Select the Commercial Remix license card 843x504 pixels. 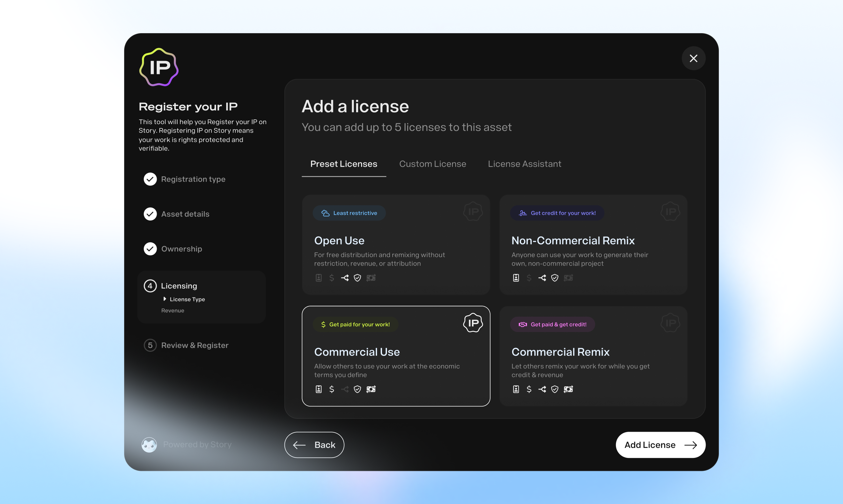[x=593, y=356]
